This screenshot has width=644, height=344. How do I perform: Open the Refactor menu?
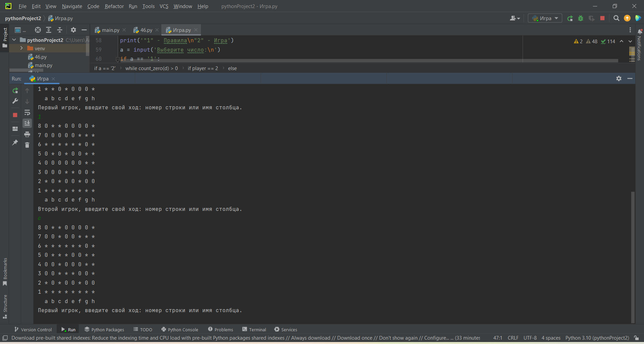click(114, 6)
